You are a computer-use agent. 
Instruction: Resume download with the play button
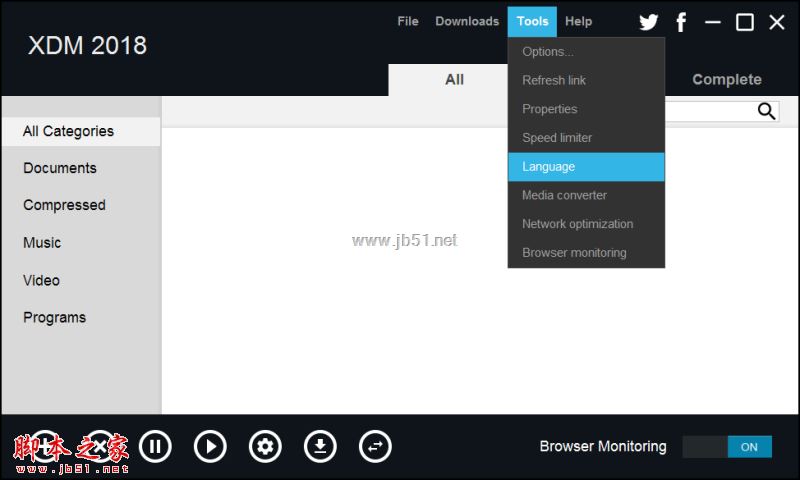click(210, 446)
